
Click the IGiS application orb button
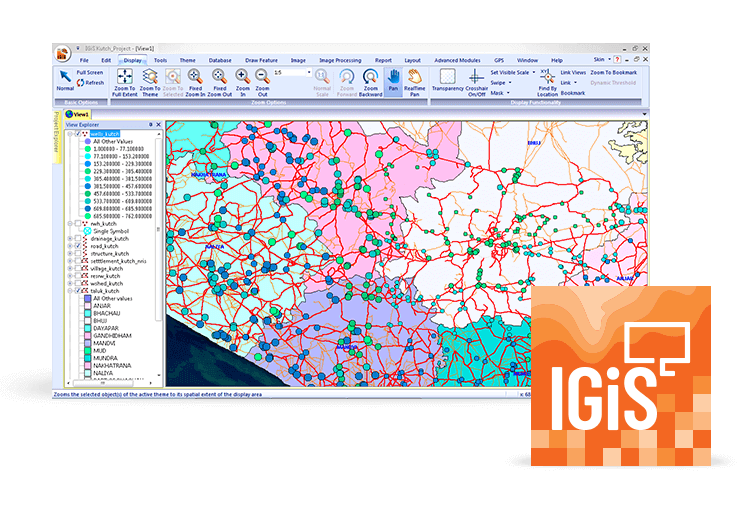click(x=62, y=54)
